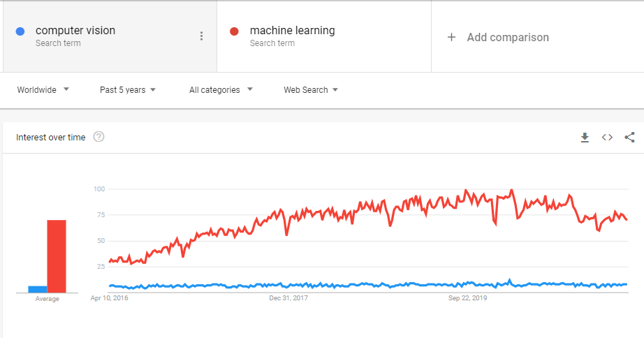
Task: Click the blue computer vision color dot
Action: pos(20,31)
